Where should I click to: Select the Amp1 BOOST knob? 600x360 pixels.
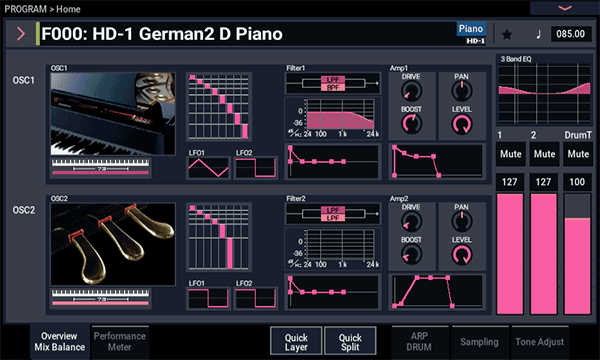coord(411,124)
